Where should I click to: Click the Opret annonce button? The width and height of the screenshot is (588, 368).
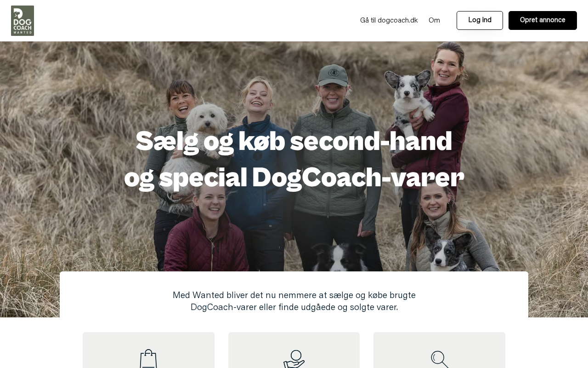coord(543,20)
